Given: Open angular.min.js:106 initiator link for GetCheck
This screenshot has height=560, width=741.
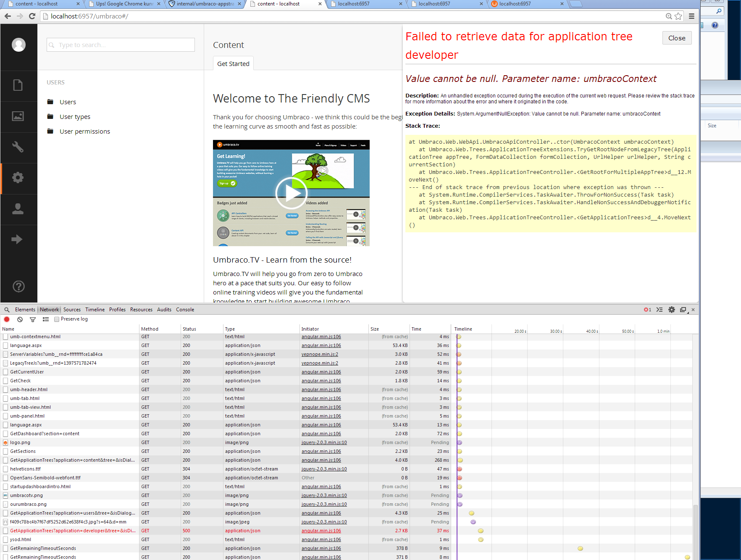Looking at the screenshot, I should click(x=321, y=381).
